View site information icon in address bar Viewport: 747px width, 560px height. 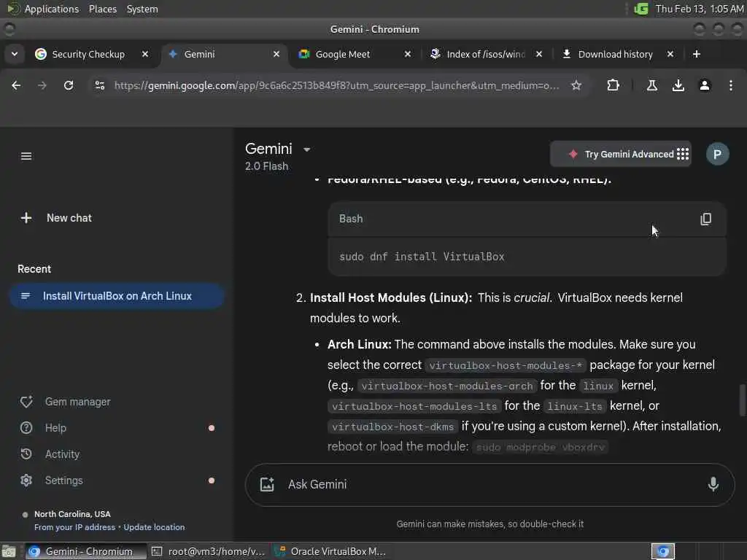point(99,85)
